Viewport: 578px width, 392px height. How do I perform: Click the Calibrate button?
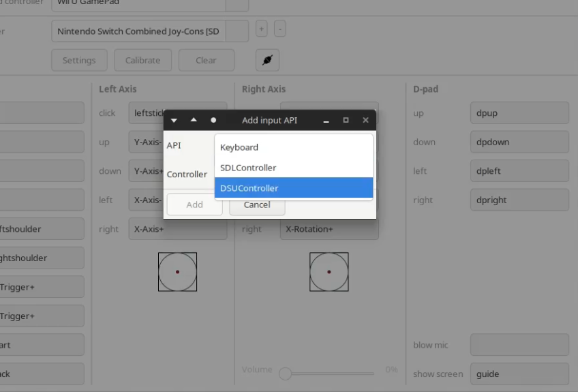coord(142,60)
